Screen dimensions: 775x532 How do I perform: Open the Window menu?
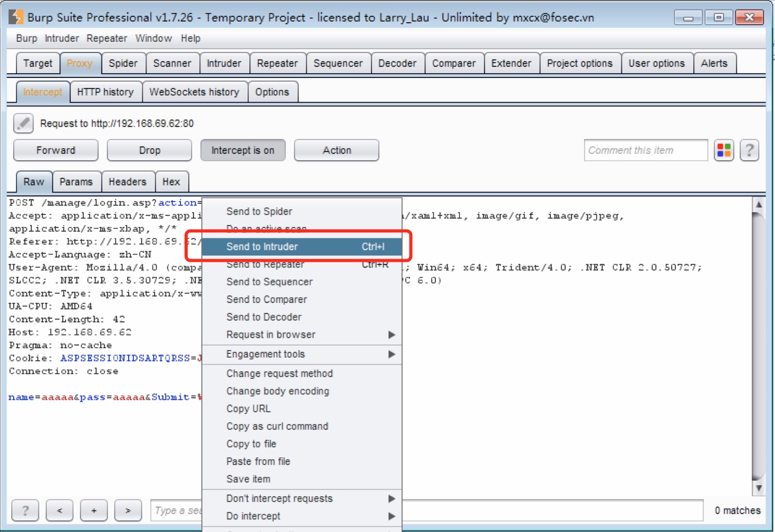click(153, 38)
